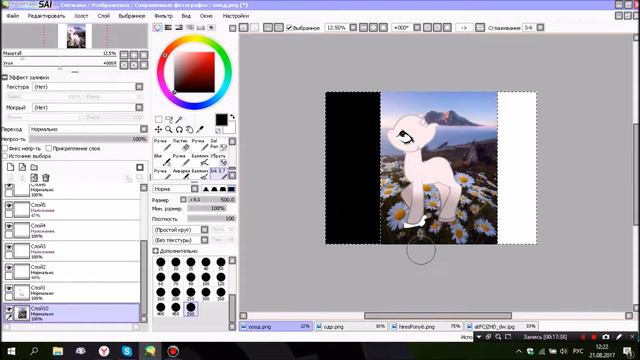This screenshot has width=640, height=360.
Task: Select the flattest brush edge shape
Action: tap(231, 189)
